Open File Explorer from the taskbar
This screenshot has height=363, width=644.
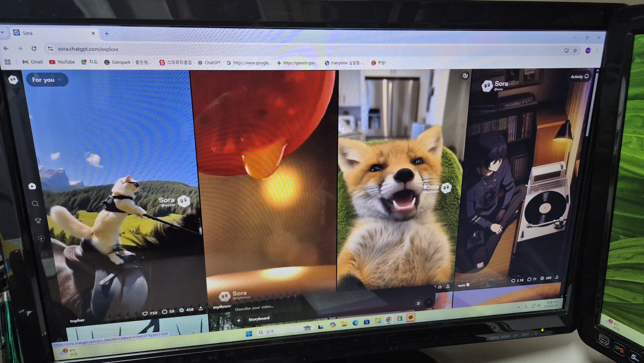pos(344,324)
